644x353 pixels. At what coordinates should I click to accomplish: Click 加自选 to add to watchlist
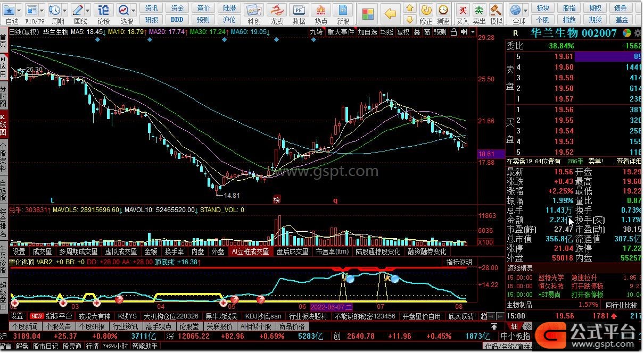[x=367, y=32]
